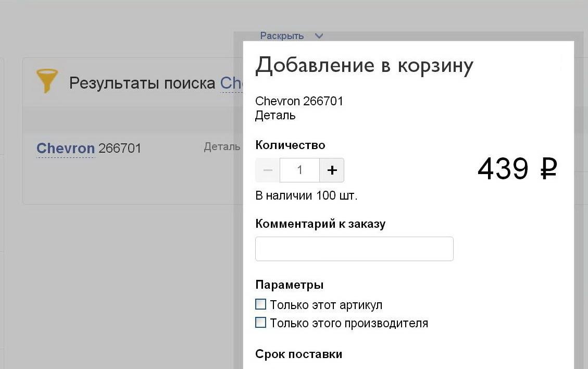Click the price '439 ₽'

coord(517,168)
